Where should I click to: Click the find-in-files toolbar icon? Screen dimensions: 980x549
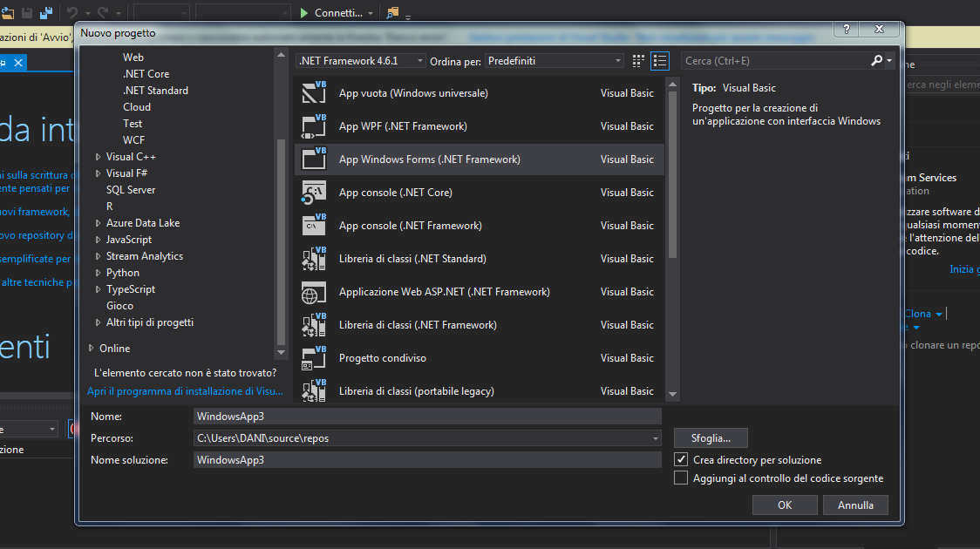click(x=392, y=12)
